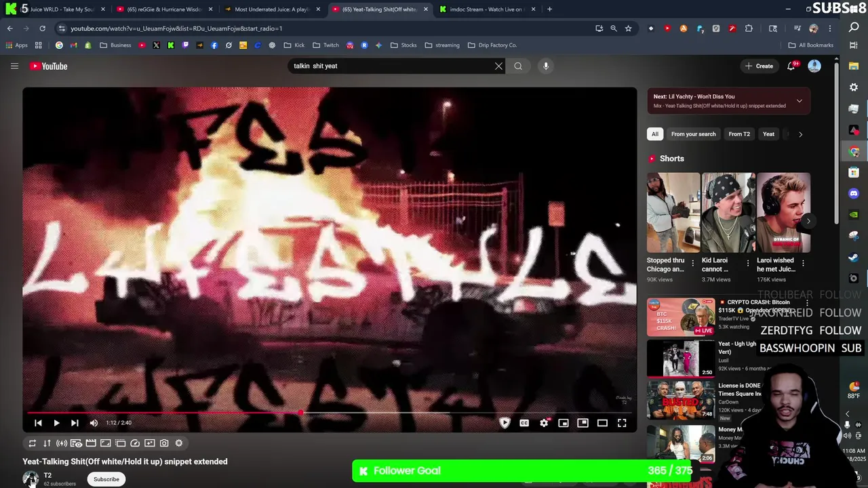This screenshot has height=488, width=868.
Task: Bookmark this page with star icon
Action: coord(629,28)
